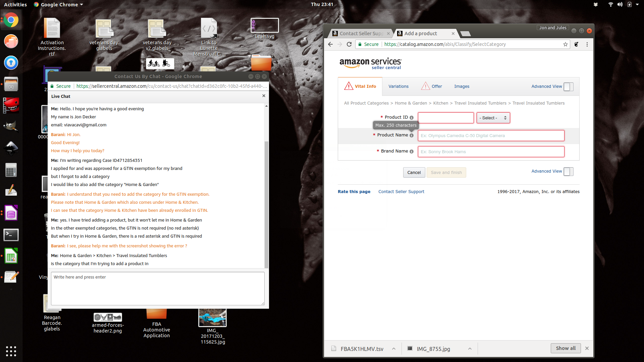Click the Live Chat scrollbar
644x362 pixels.
click(x=266, y=204)
